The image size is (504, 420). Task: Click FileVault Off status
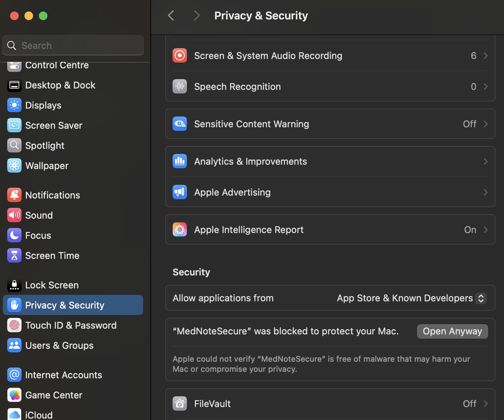[469, 404]
